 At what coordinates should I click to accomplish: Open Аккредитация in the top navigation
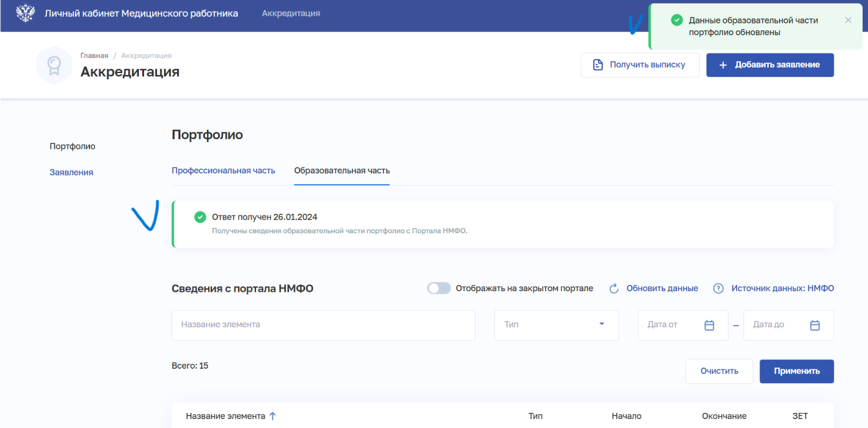pyautogui.click(x=291, y=13)
